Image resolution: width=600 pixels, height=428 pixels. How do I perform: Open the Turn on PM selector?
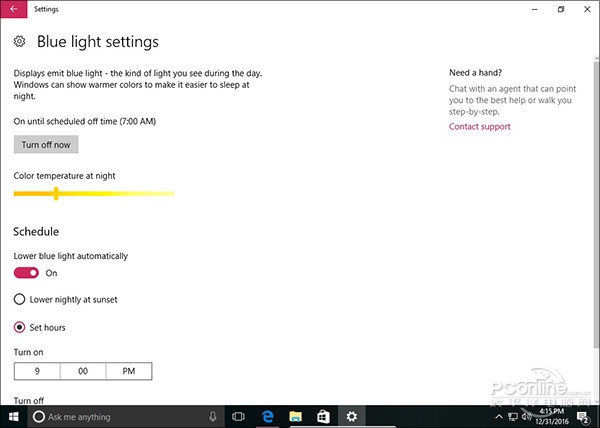point(129,371)
